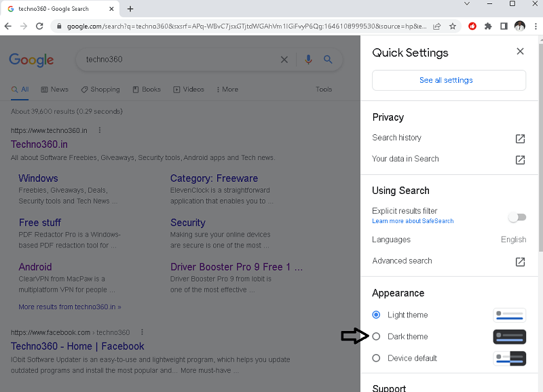Viewport: 543px width, 392px height.
Task: Open Learn more about SafeSearch link
Action: click(x=413, y=221)
